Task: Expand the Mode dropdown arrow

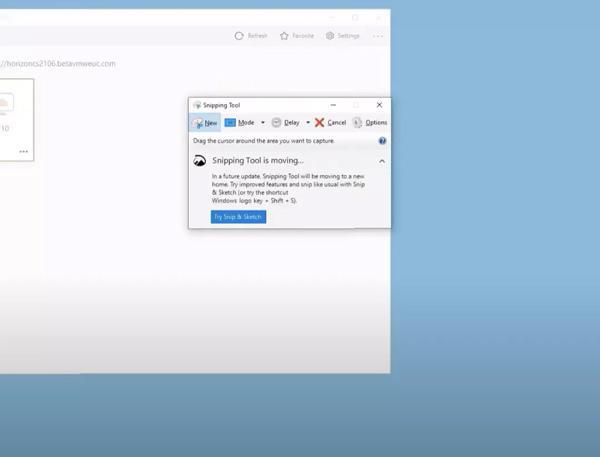Action: pos(263,122)
